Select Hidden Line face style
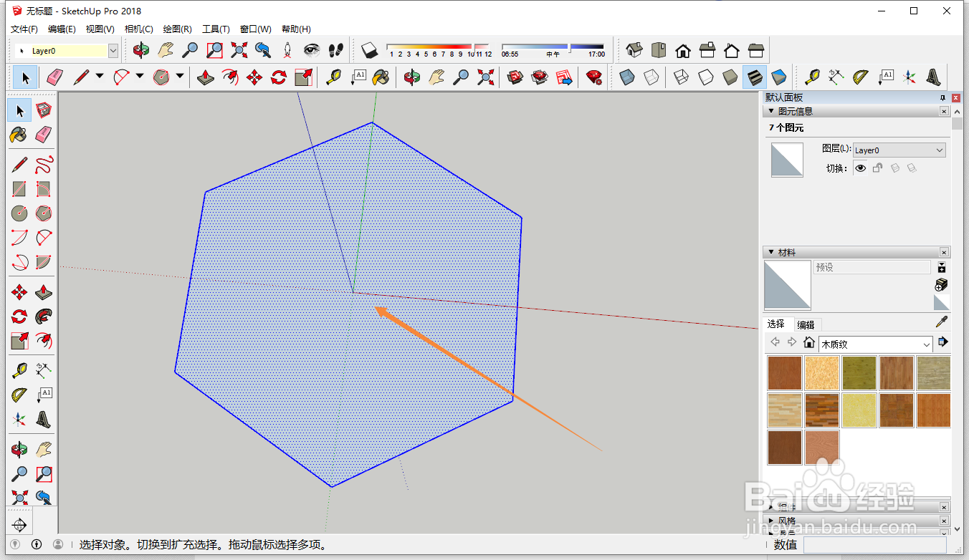The image size is (969, 560). click(706, 77)
